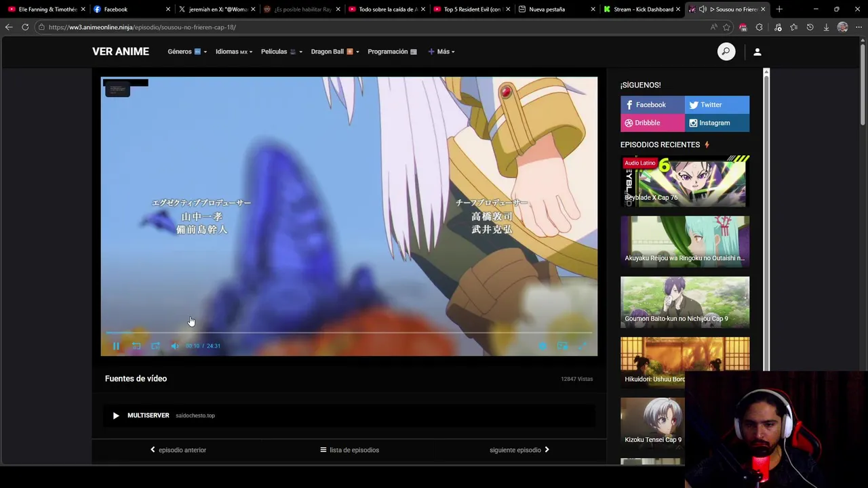Open the favorites list icon
The width and height of the screenshot is (868, 488).
(793, 27)
